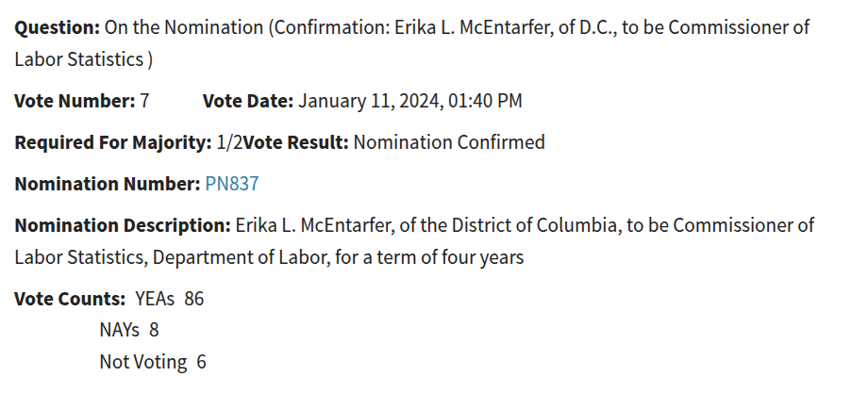Click the NAYs label

[119, 330]
